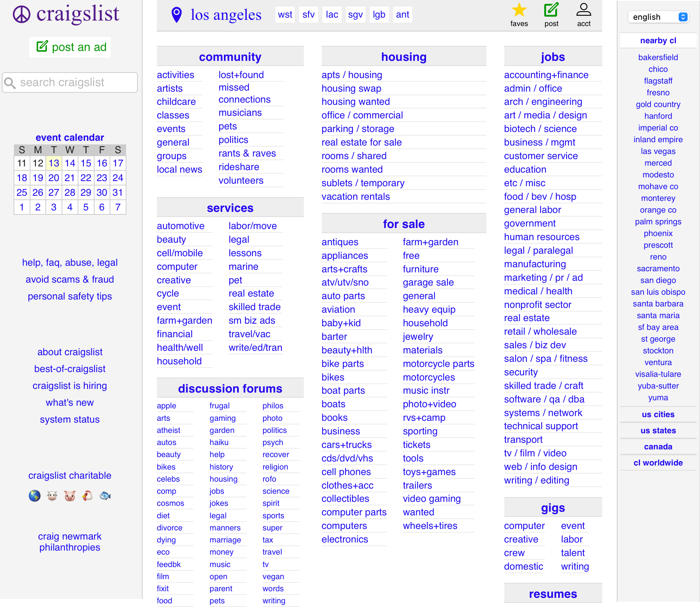Expand the us states section
Viewport: 700px width, 607px height.
tap(658, 431)
